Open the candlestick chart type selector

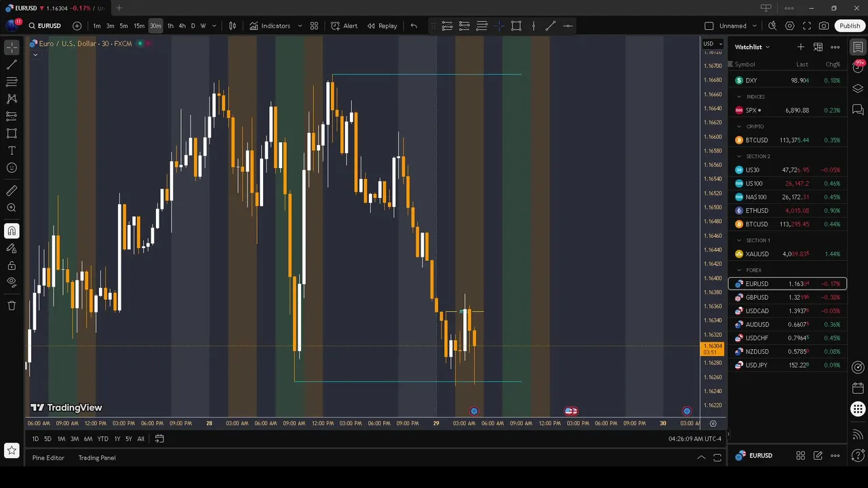(233, 26)
